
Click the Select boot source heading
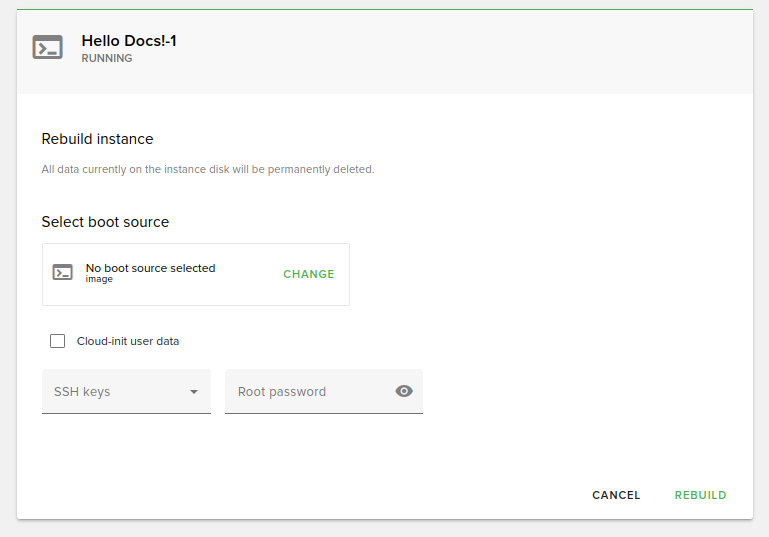click(105, 222)
